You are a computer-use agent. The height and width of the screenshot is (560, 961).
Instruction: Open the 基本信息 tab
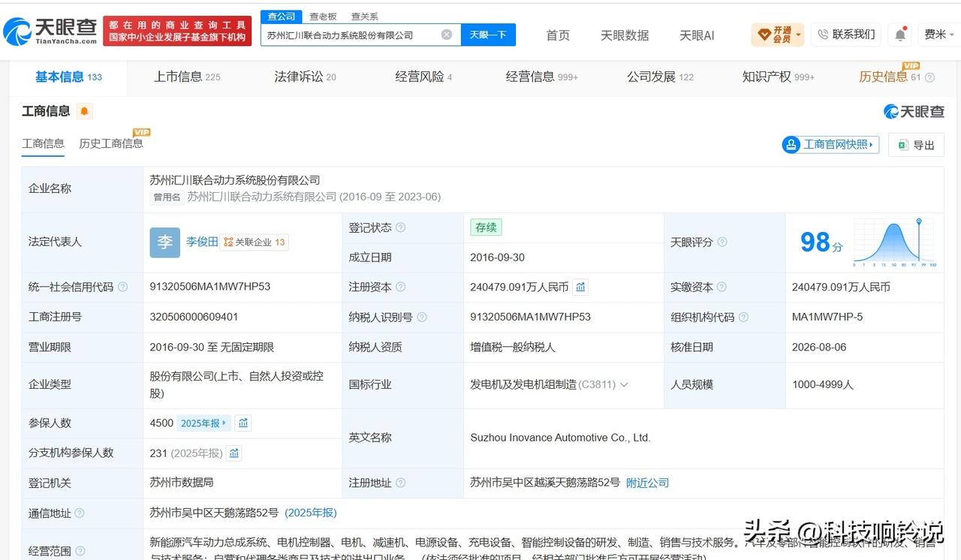tap(68, 77)
